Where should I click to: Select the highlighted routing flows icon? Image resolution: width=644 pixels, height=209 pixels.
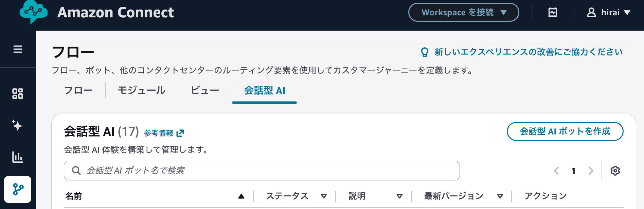pos(18,190)
